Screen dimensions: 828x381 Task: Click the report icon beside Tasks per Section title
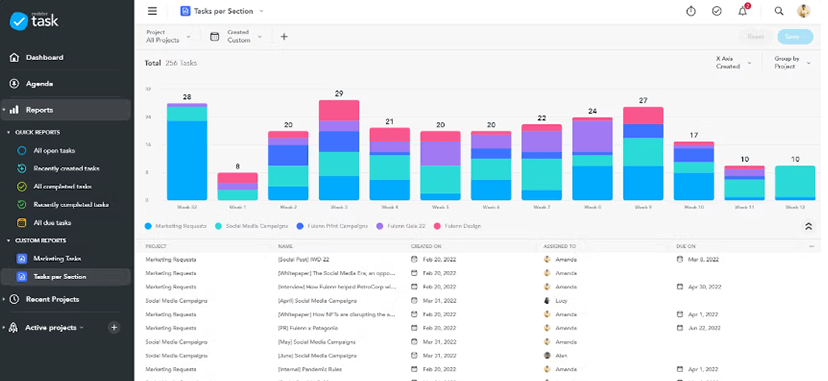(x=185, y=11)
